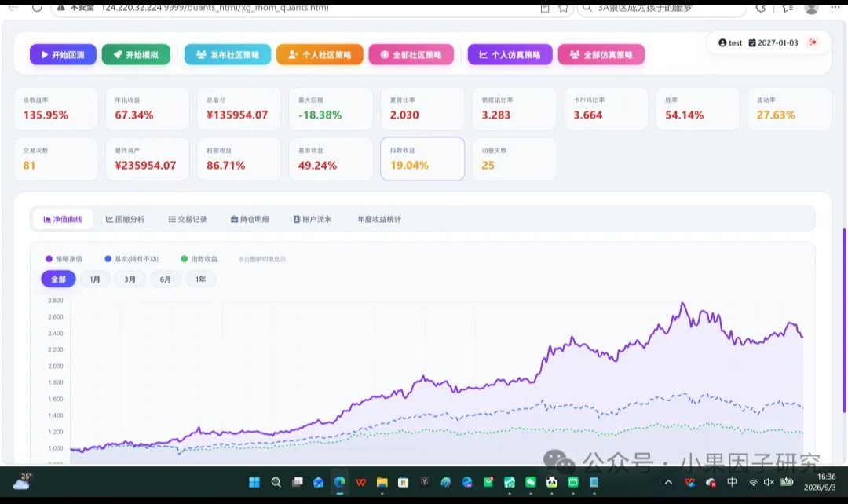The image size is (848, 504).
Task: Select the 账户流水 account ledger tab
Action: click(313, 219)
